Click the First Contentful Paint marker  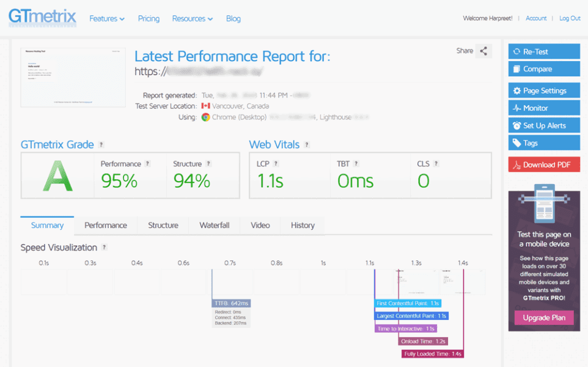click(x=408, y=303)
